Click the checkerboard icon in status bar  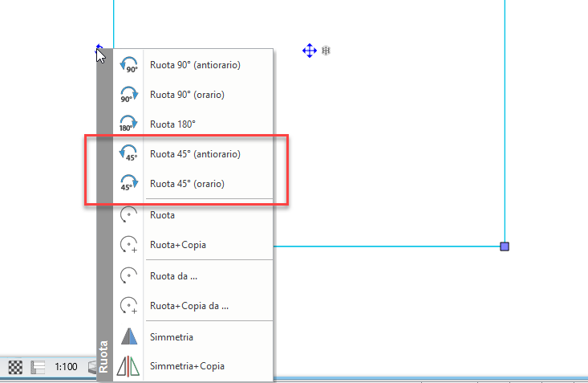click(x=15, y=367)
